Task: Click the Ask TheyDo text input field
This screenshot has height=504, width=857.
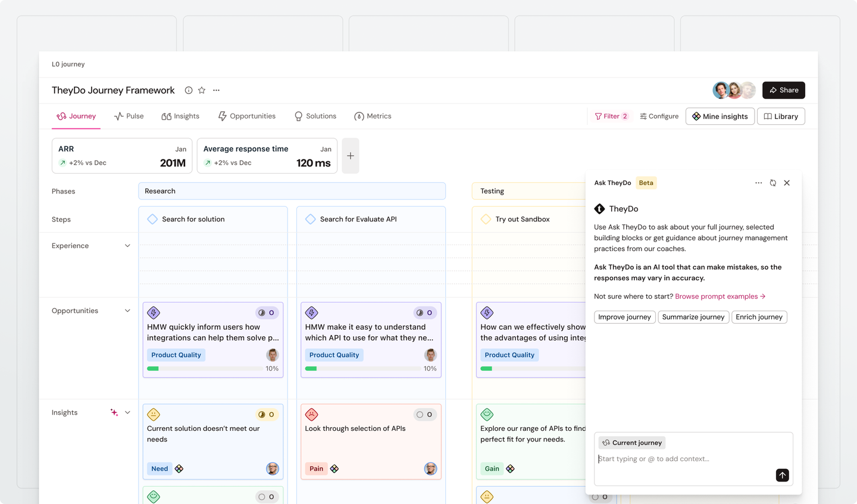Action: point(684,459)
